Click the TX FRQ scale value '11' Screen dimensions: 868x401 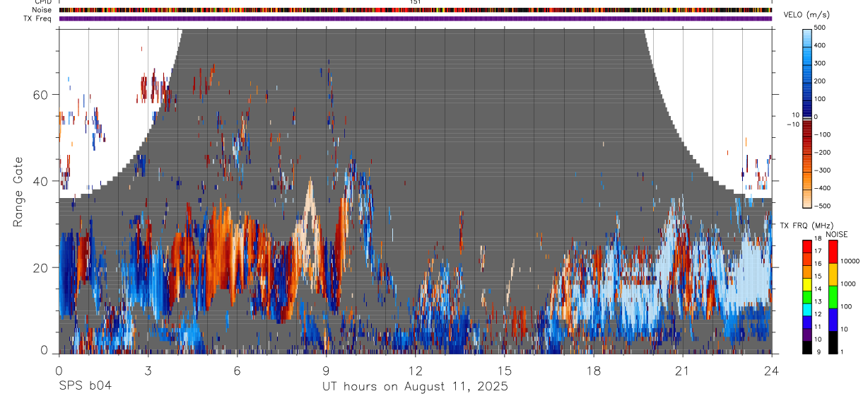818,327
